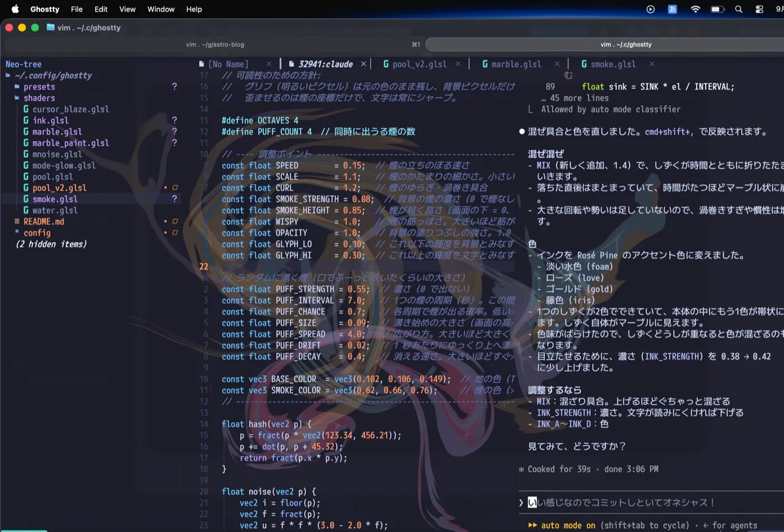This screenshot has height=532, width=784.
Task: Open Control Center from the menu bar
Action: (759, 9)
